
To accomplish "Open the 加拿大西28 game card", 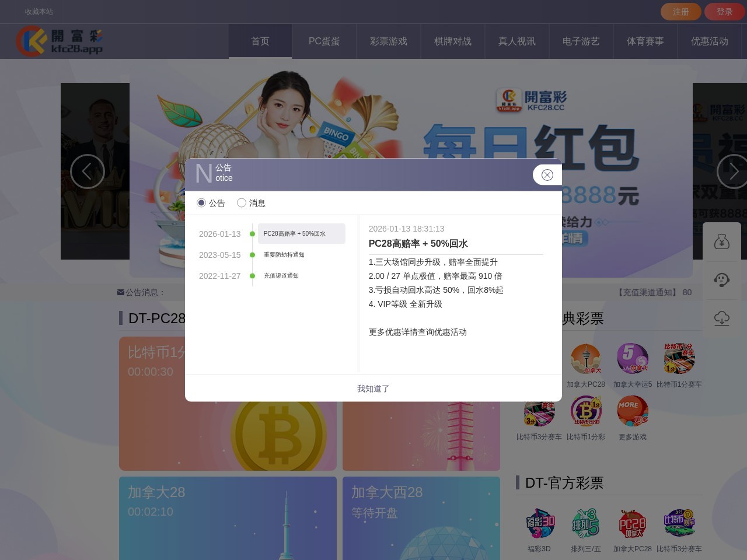I will point(421,518).
